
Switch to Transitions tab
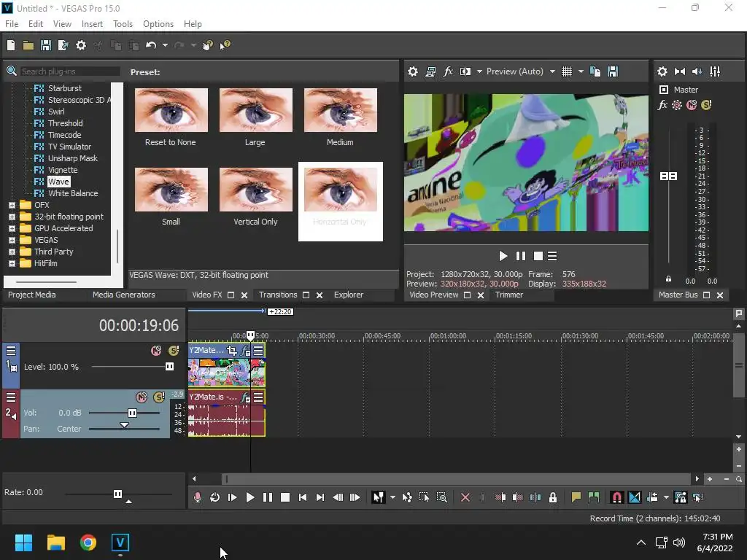[x=278, y=295]
